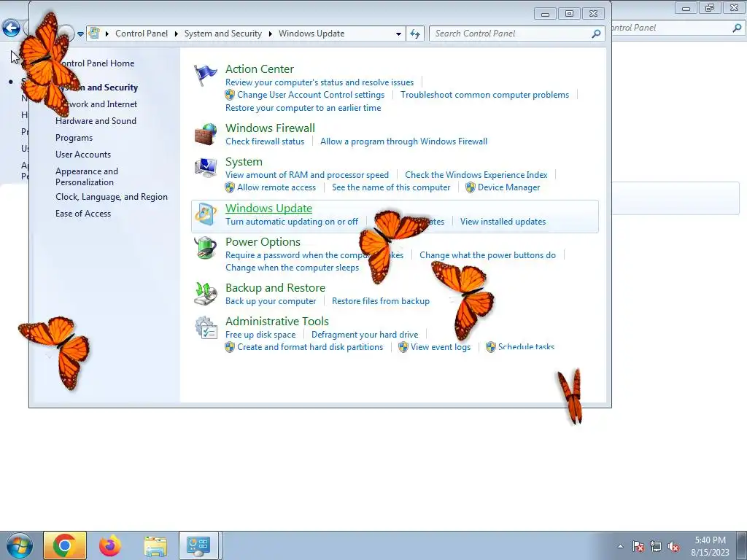Click the taskbar clock and date

pos(710,545)
